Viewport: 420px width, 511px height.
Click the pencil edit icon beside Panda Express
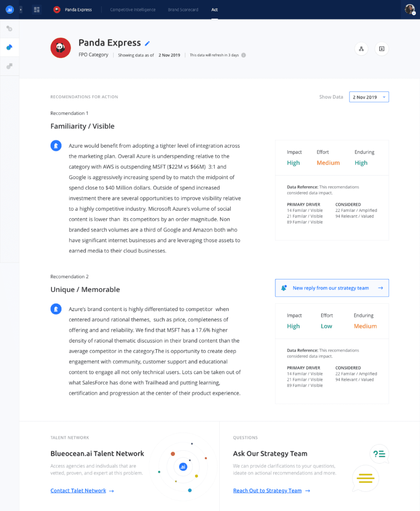tap(147, 44)
